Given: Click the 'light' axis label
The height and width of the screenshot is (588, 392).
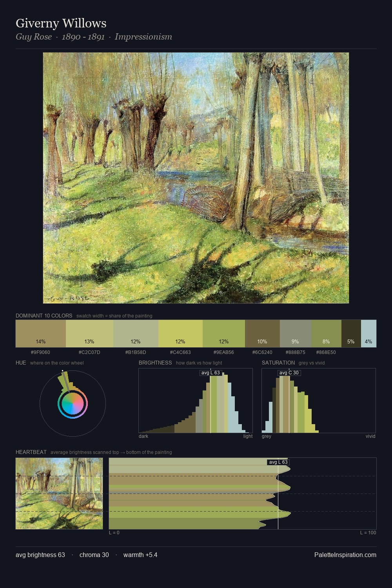Looking at the screenshot, I should click(248, 436).
